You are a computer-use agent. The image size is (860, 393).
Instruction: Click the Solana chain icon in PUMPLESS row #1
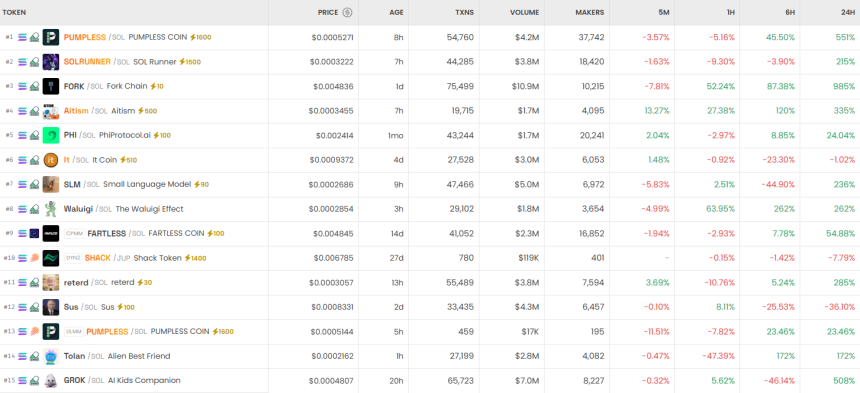click(22, 37)
